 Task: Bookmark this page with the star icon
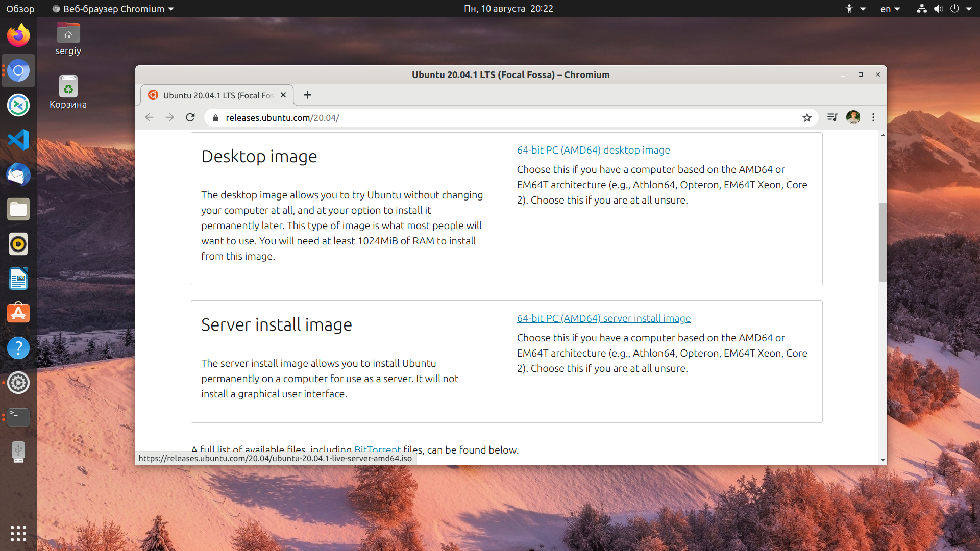pyautogui.click(x=807, y=118)
